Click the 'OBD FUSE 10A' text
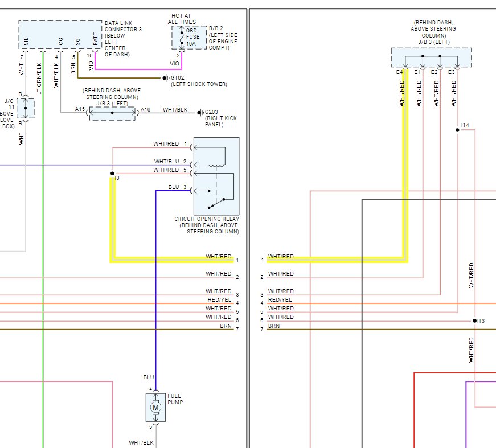This screenshot has height=448, width=496. tap(193, 37)
